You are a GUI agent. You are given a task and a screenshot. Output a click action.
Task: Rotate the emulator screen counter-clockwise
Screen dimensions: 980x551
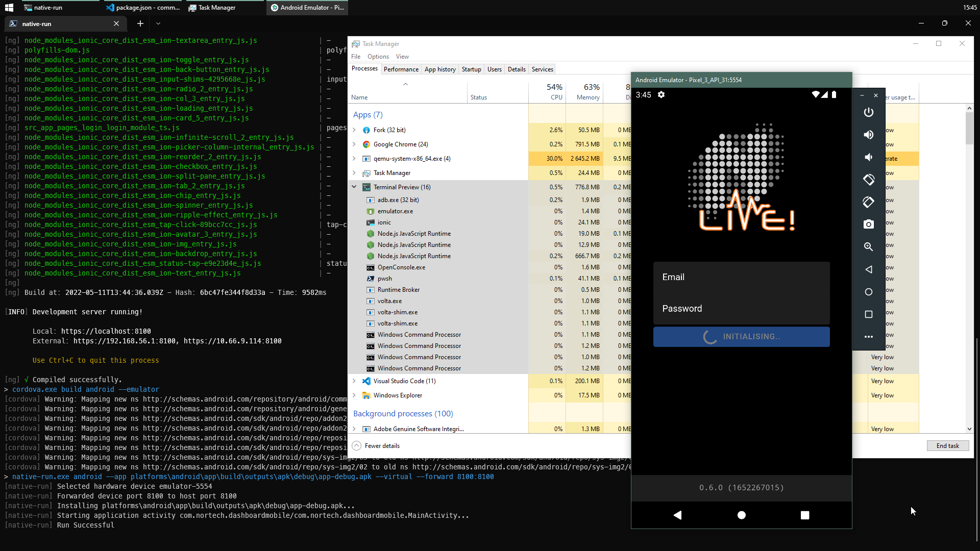point(869,180)
